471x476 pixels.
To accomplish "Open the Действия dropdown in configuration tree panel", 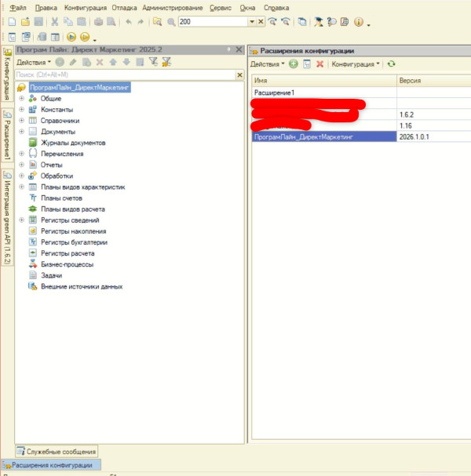I will coord(34,62).
